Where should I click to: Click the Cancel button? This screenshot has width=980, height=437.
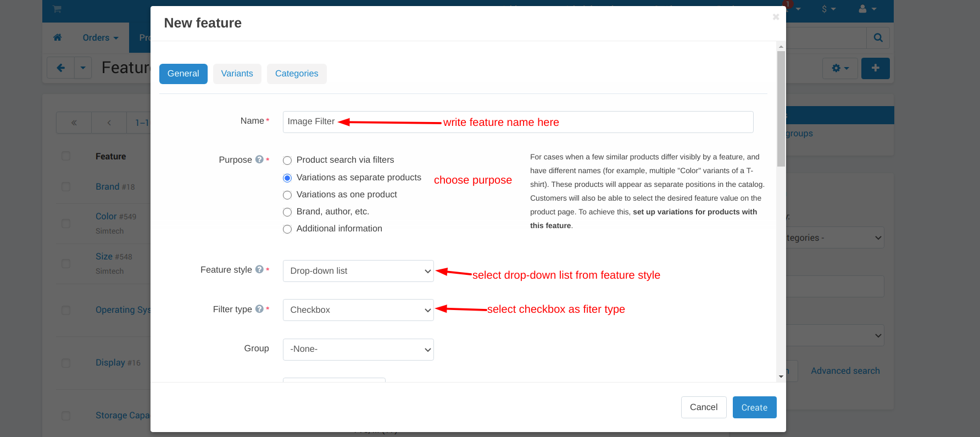tap(703, 407)
